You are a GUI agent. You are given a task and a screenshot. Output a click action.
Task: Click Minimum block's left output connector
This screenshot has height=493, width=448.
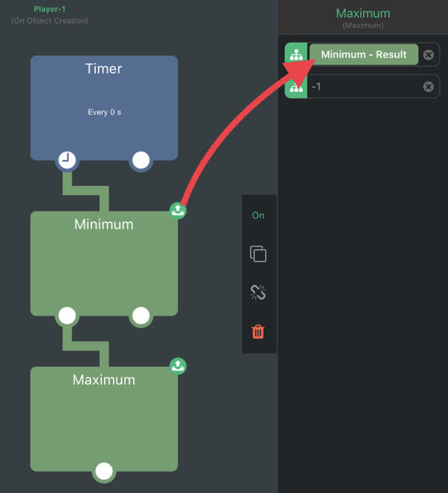click(67, 316)
